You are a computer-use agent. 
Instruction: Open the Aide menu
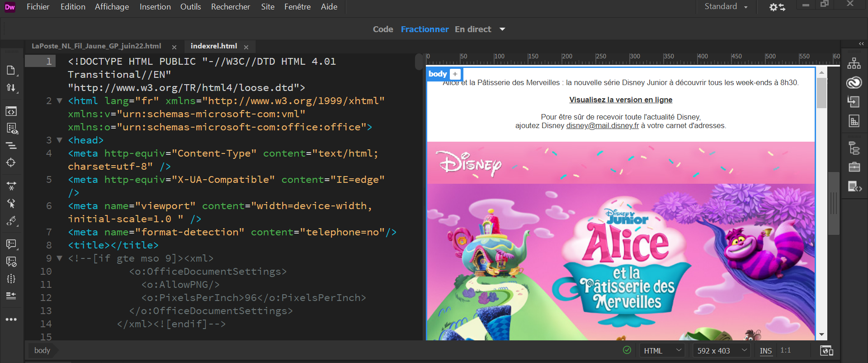point(329,7)
